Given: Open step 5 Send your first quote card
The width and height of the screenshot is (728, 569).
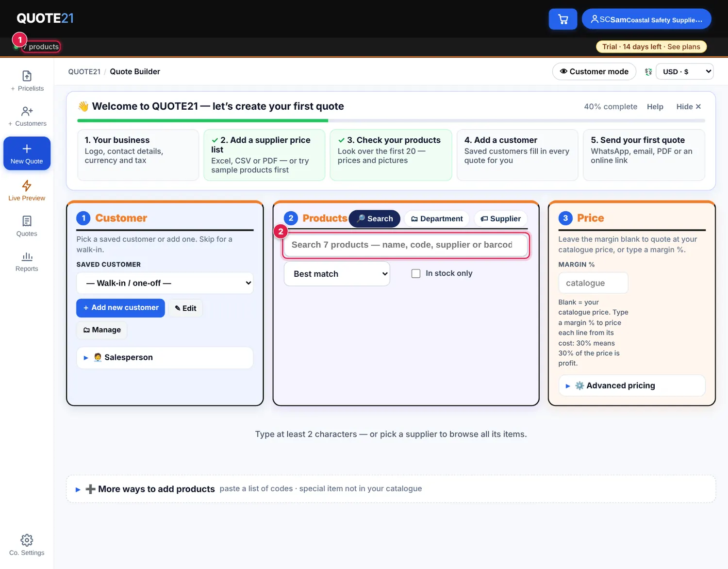Looking at the screenshot, I should (644, 155).
